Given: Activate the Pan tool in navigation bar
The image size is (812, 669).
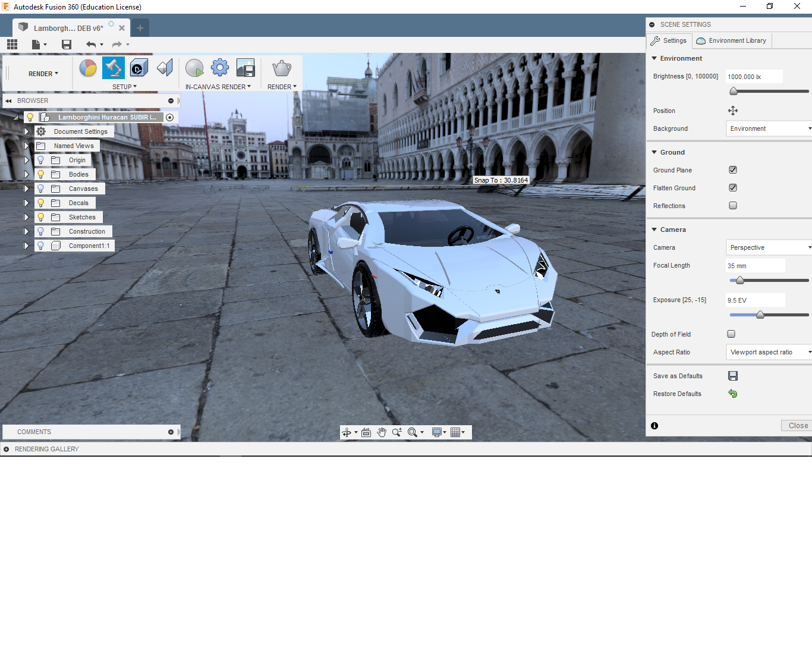Looking at the screenshot, I should pos(382,432).
